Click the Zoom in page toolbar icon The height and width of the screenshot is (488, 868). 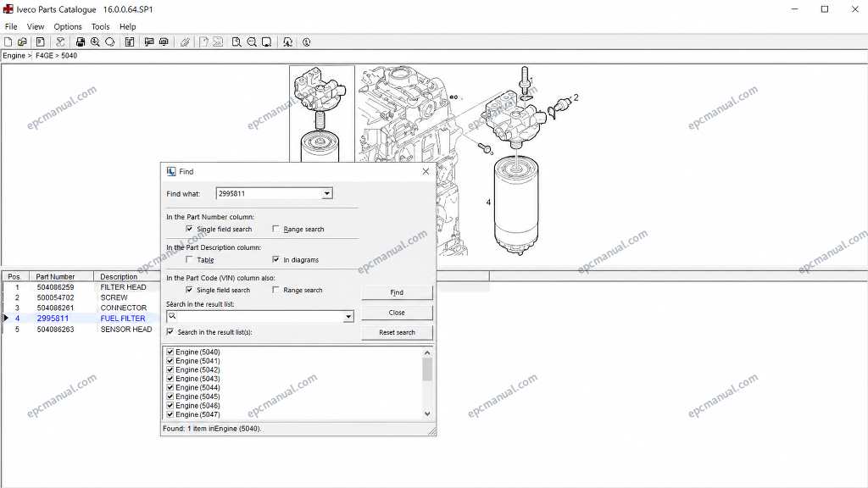[236, 42]
